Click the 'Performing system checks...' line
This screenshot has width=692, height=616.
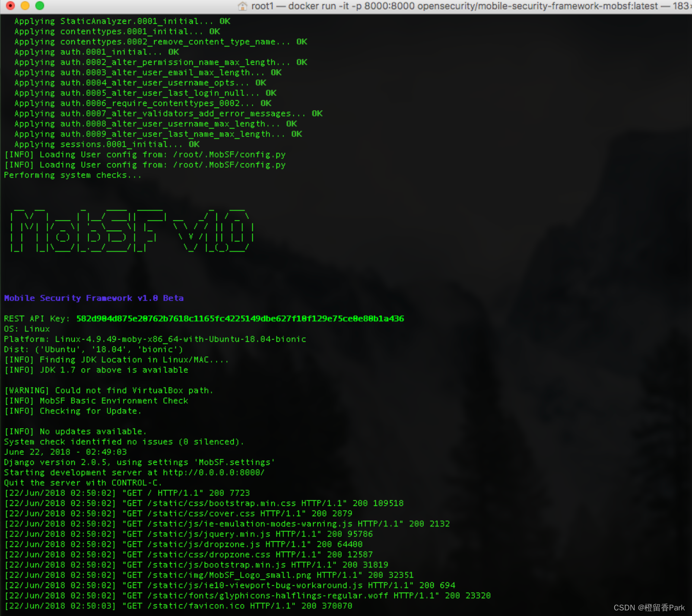(x=73, y=175)
